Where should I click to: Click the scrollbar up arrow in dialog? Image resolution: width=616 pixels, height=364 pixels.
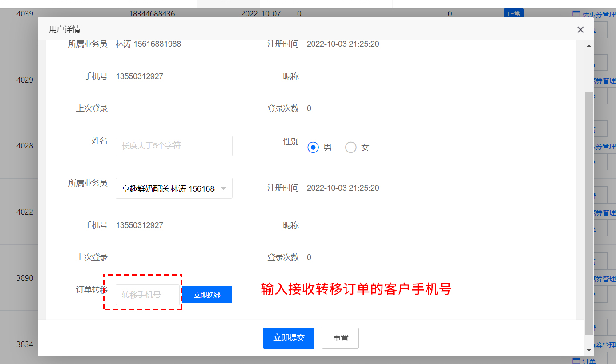click(589, 46)
